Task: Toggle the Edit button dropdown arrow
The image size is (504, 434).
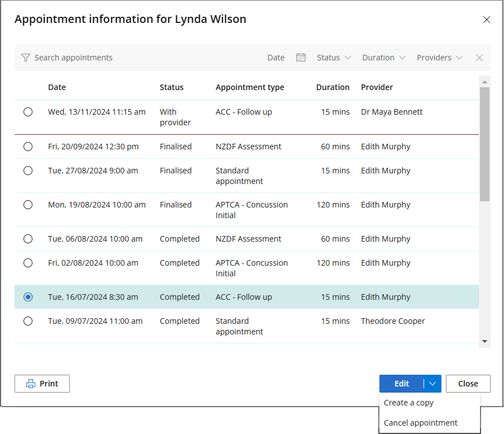Action: [432, 384]
